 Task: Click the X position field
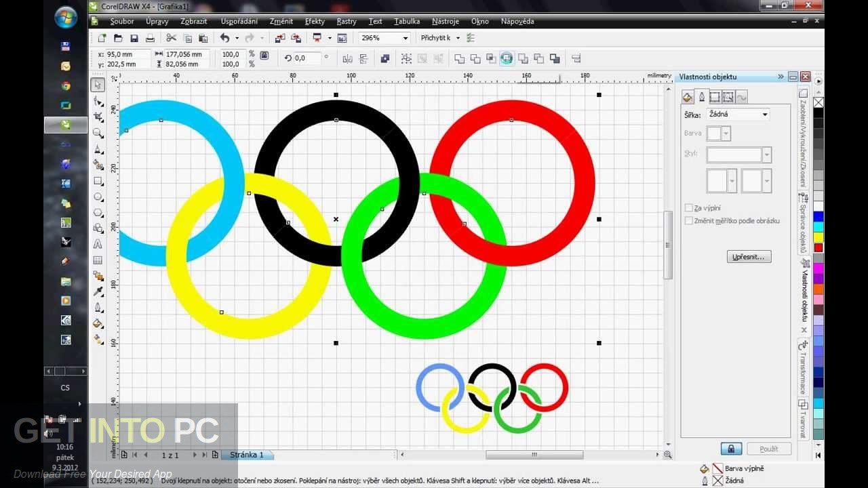tap(127, 54)
